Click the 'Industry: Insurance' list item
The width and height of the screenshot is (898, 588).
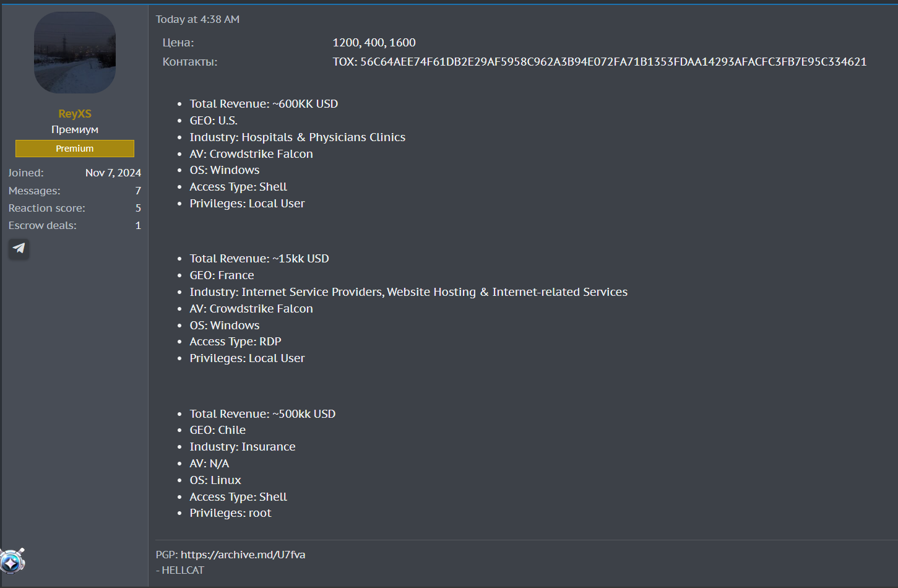pyautogui.click(x=243, y=447)
